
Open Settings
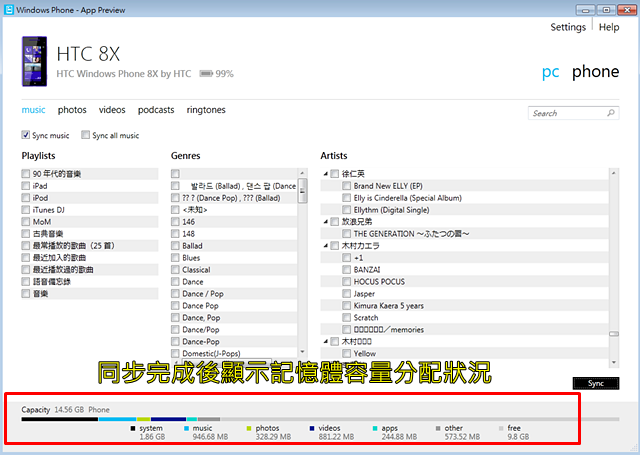tap(568, 27)
